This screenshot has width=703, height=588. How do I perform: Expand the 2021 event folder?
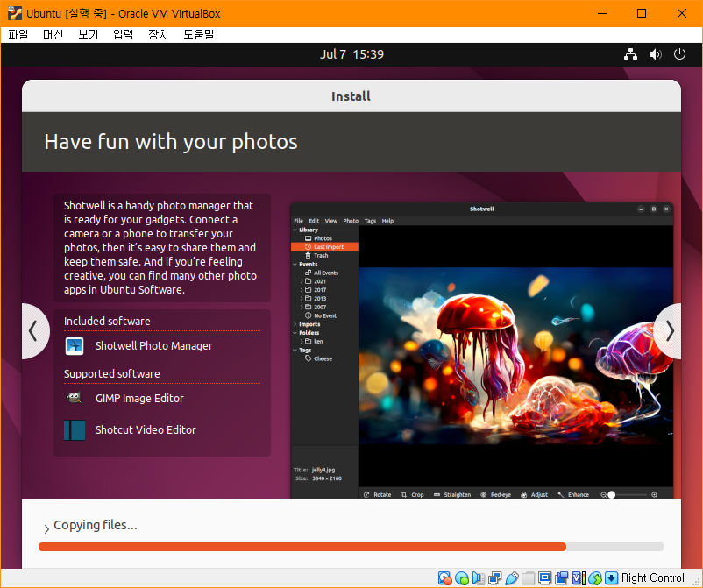(x=302, y=281)
